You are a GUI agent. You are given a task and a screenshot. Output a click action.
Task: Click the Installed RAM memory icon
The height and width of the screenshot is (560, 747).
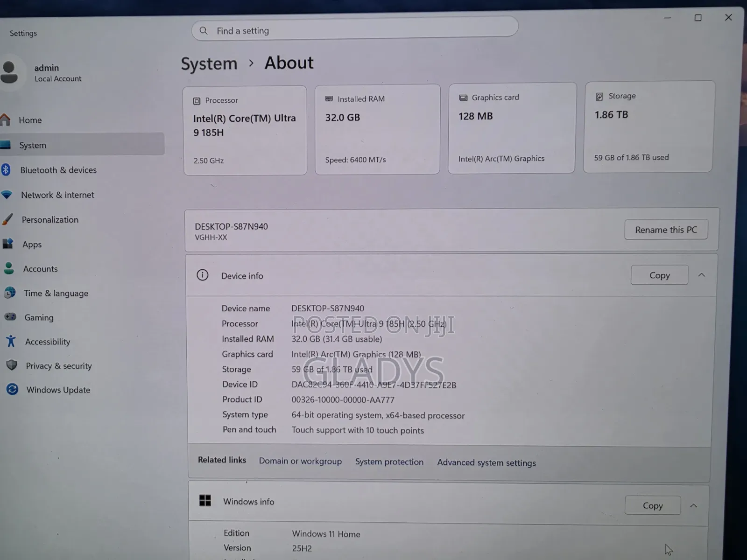coord(329,99)
